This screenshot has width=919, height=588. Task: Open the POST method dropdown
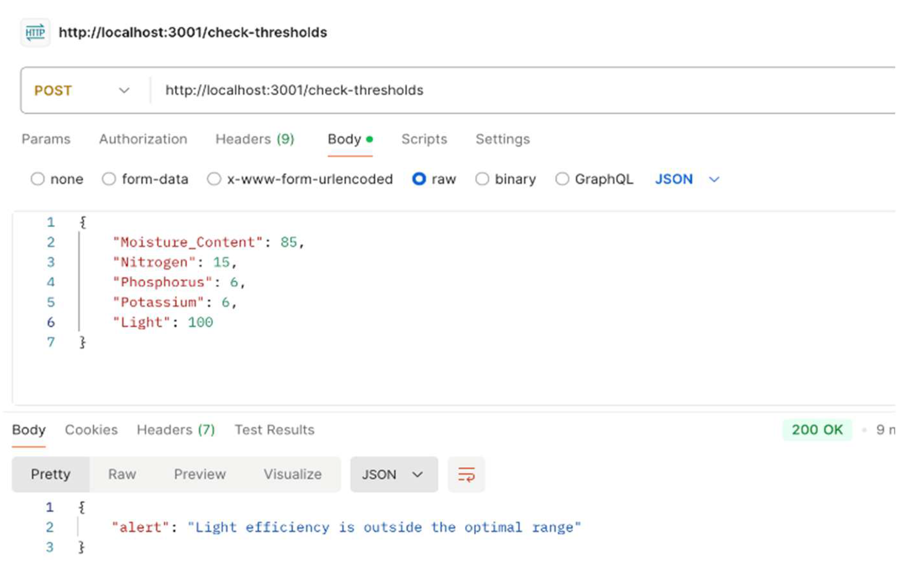(x=82, y=91)
